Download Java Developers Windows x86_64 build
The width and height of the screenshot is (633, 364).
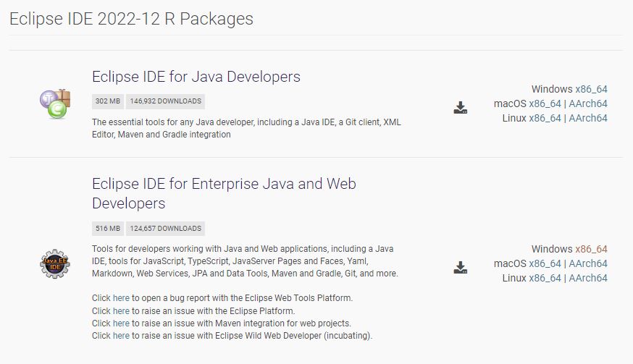[x=591, y=89]
